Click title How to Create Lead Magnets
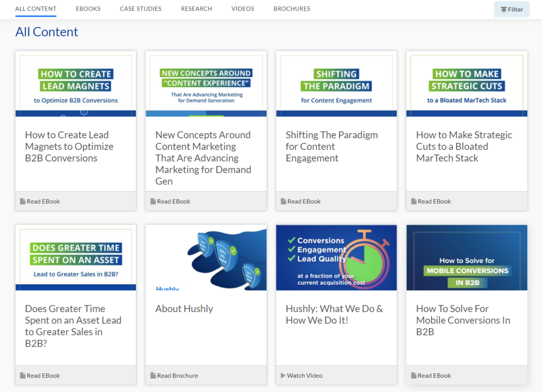 (69, 147)
